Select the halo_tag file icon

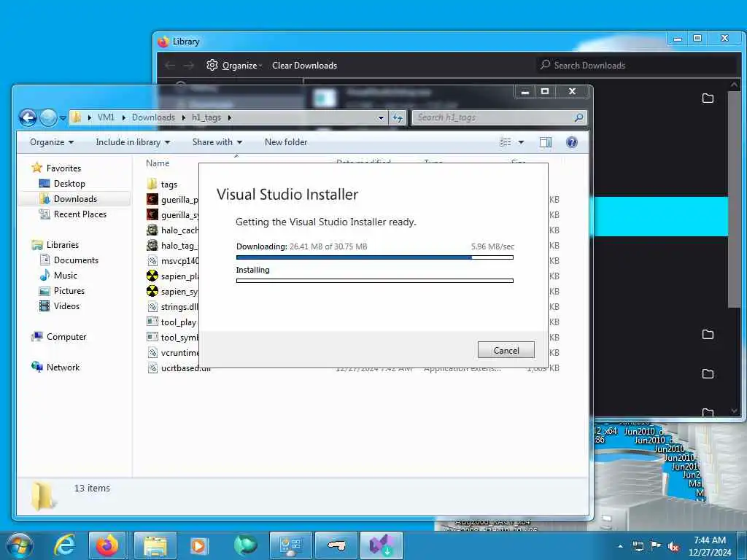click(x=152, y=245)
